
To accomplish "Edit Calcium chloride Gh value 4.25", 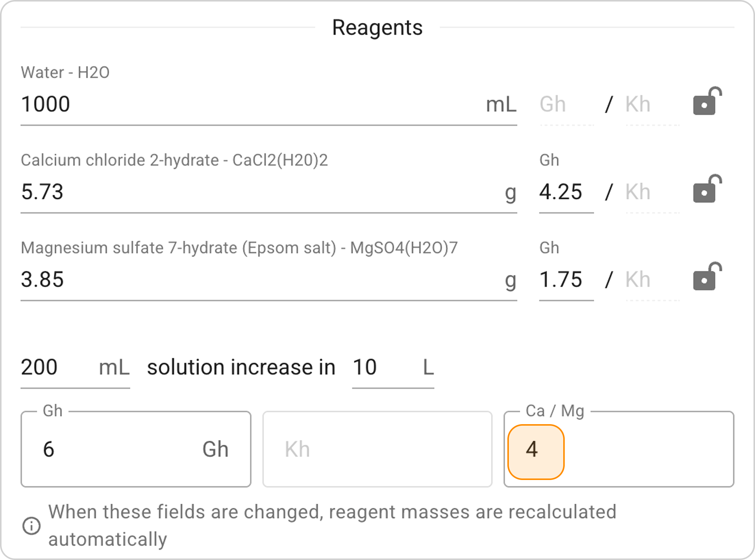I will click(565, 192).
